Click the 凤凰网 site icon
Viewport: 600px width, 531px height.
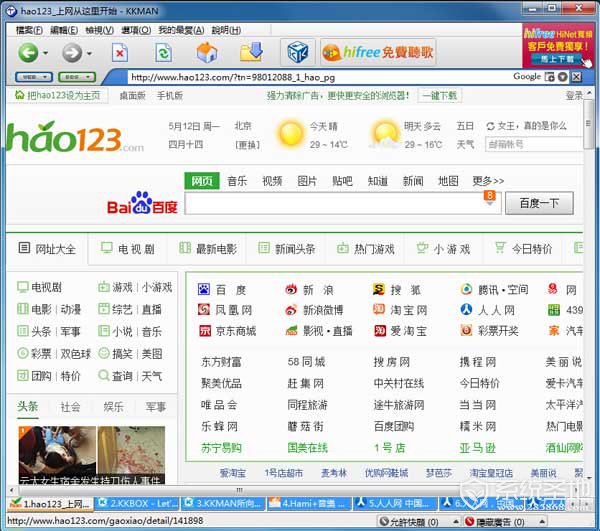coord(204,309)
